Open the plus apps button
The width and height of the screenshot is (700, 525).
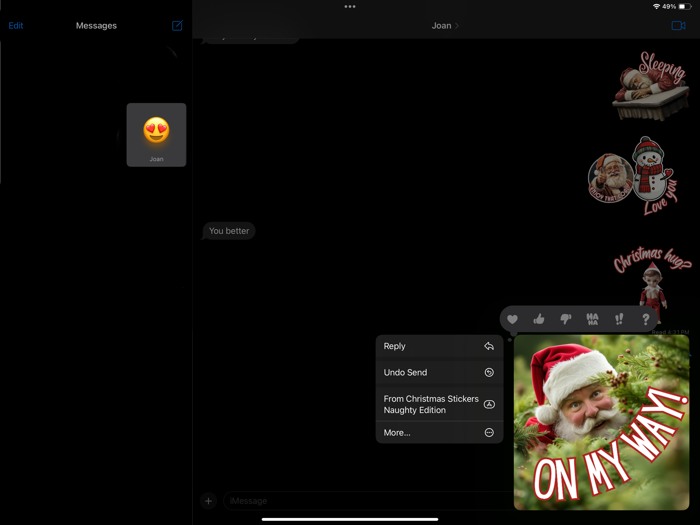click(x=208, y=501)
